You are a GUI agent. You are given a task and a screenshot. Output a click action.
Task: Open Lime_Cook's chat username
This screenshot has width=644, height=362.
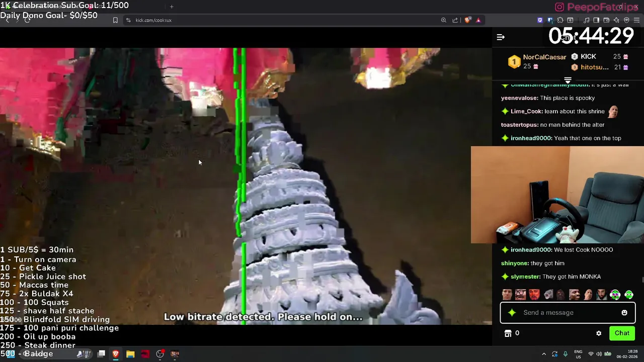pyautogui.click(x=527, y=112)
